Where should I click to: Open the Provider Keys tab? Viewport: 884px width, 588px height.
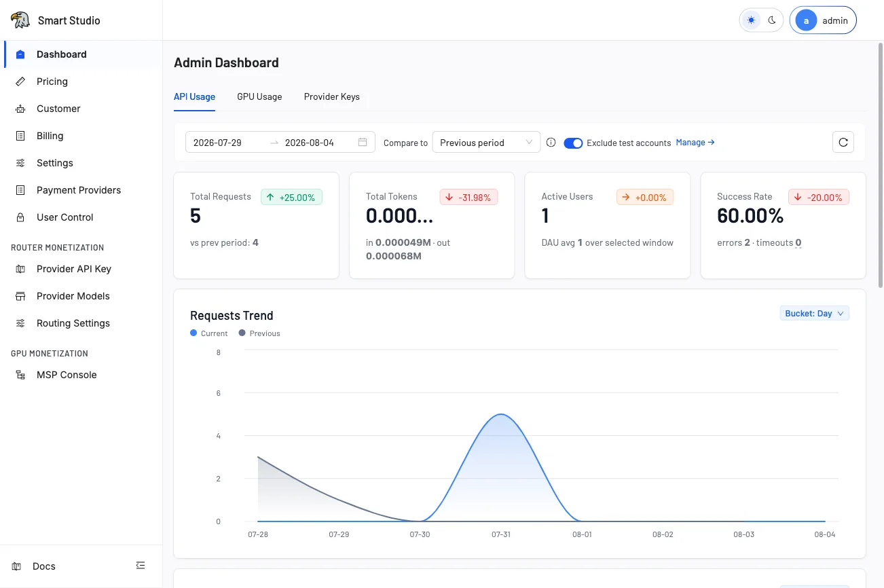pyautogui.click(x=332, y=96)
